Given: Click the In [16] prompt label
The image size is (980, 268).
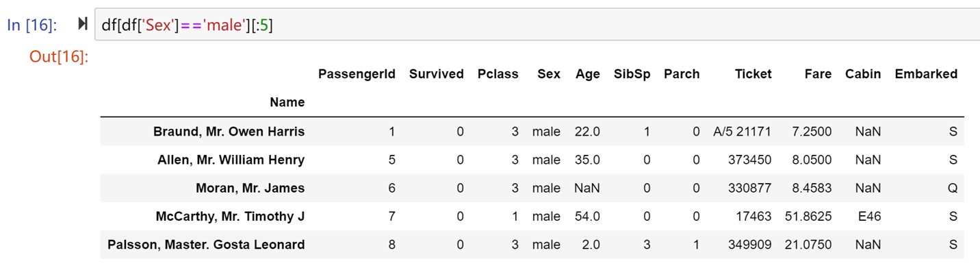Looking at the screenshot, I should pyautogui.click(x=32, y=25).
